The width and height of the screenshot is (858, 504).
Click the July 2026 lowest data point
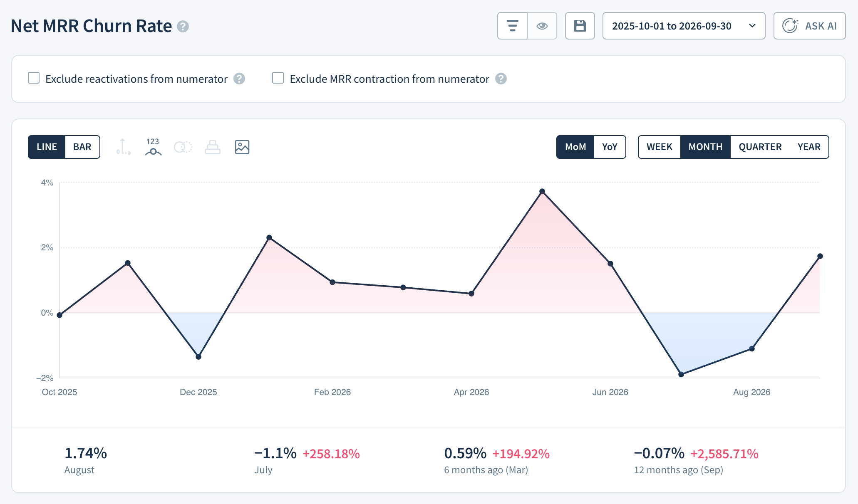click(x=681, y=374)
